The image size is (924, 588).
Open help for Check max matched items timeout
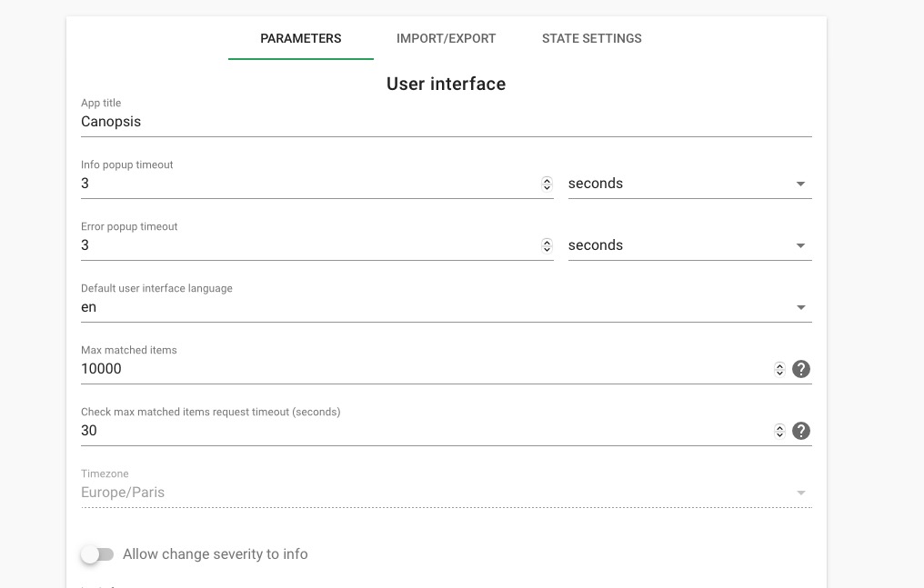coord(801,431)
